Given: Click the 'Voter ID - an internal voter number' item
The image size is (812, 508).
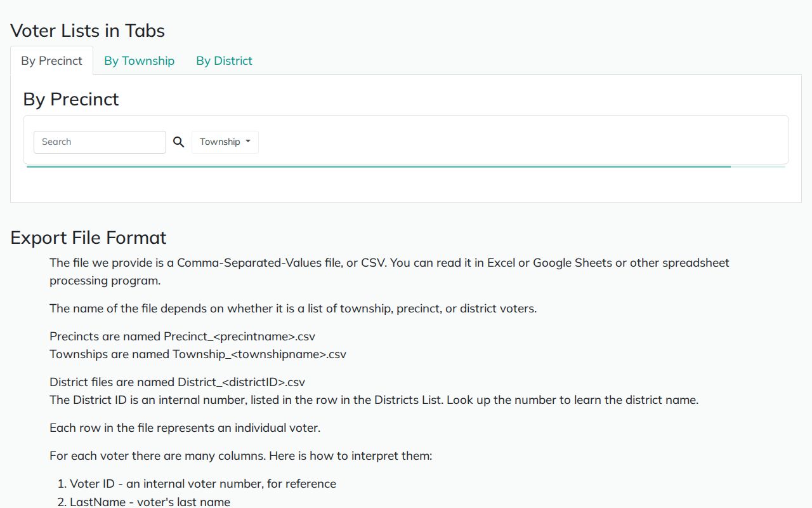Looking at the screenshot, I should click(x=203, y=484).
